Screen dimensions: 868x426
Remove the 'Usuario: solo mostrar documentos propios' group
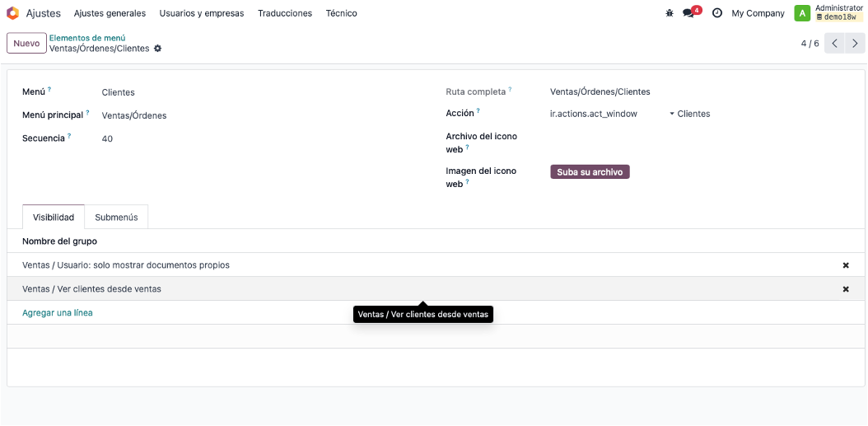point(846,265)
